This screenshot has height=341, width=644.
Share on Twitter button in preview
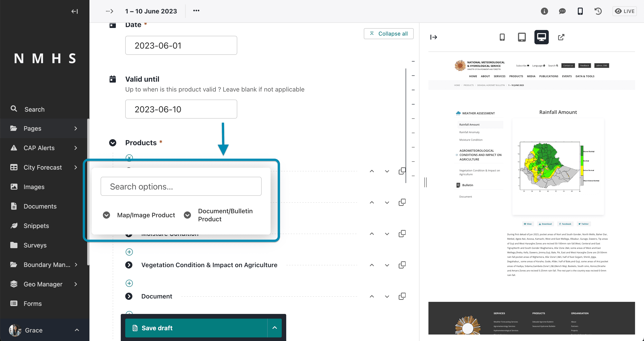583,224
